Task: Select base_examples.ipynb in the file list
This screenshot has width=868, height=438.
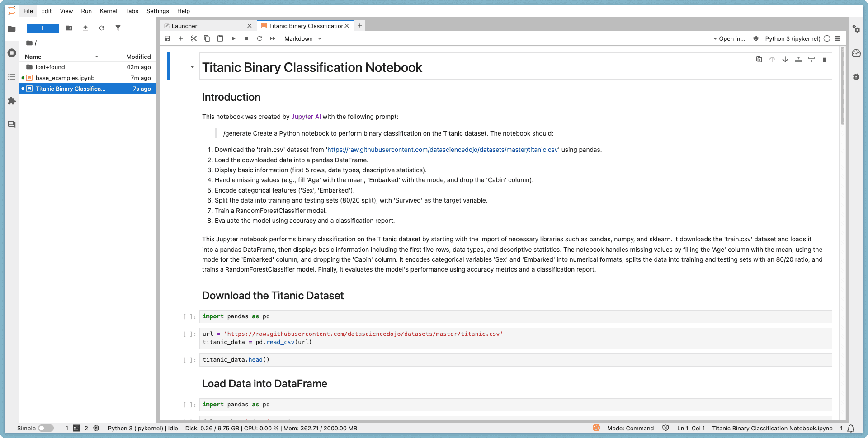Action: 88,78
